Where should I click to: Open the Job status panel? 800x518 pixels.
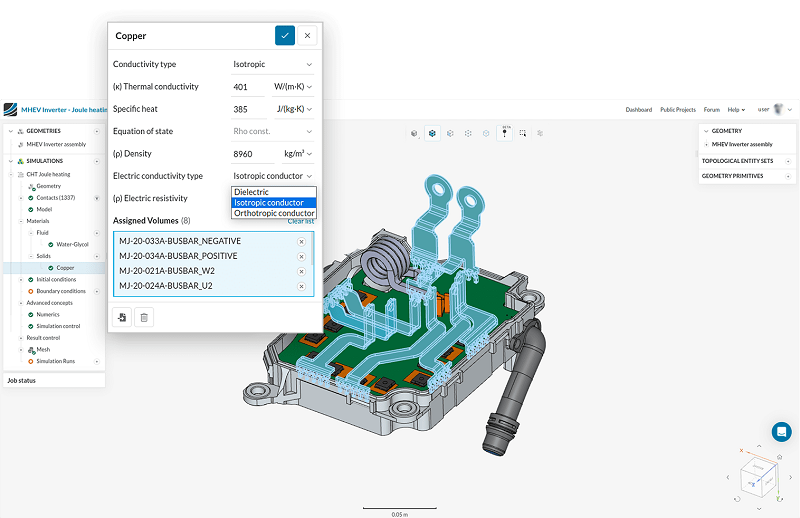click(54, 381)
